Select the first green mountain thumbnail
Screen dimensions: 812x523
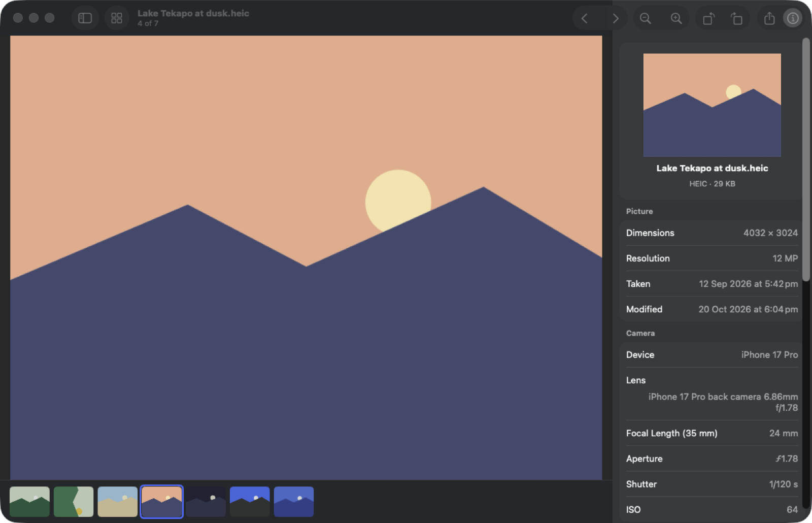coord(29,502)
